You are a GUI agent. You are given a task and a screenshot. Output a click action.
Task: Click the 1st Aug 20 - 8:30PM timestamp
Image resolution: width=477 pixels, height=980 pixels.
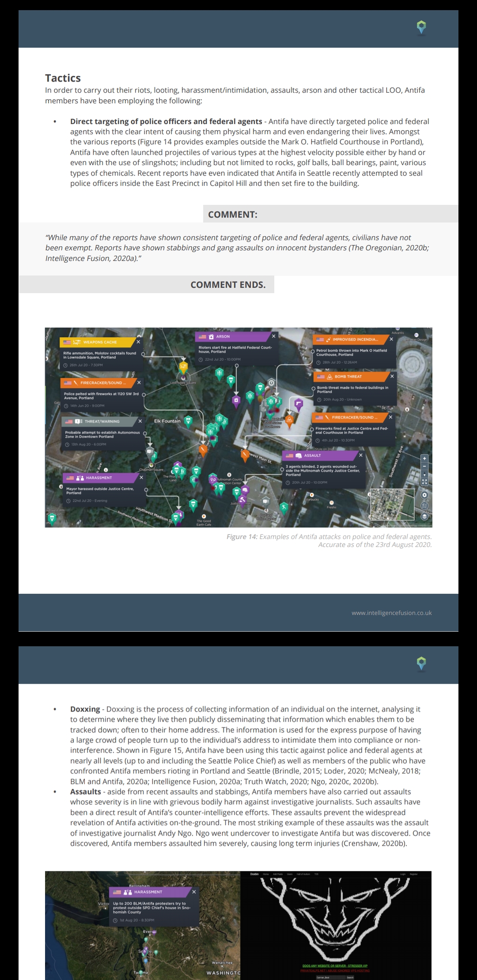point(137,920)
